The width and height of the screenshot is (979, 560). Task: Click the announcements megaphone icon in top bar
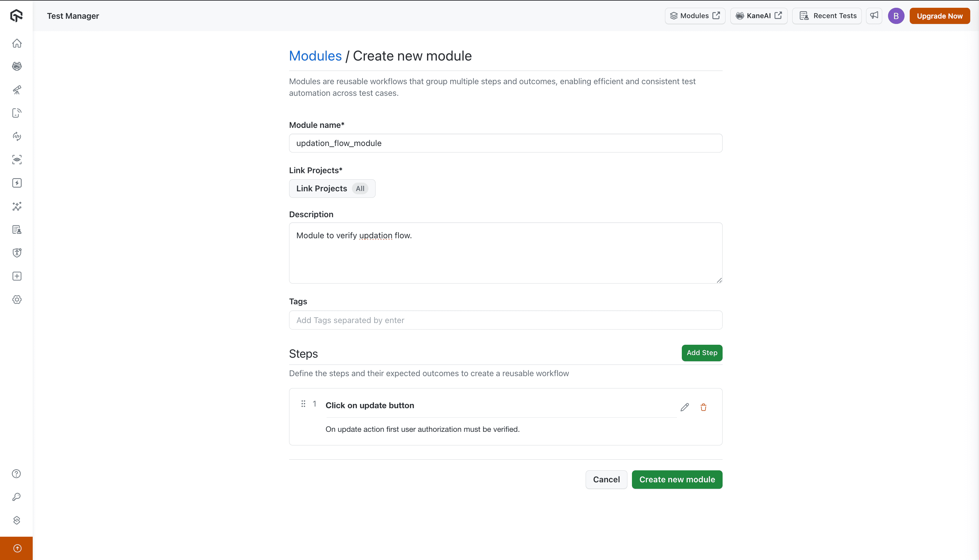tap(874, 16)
